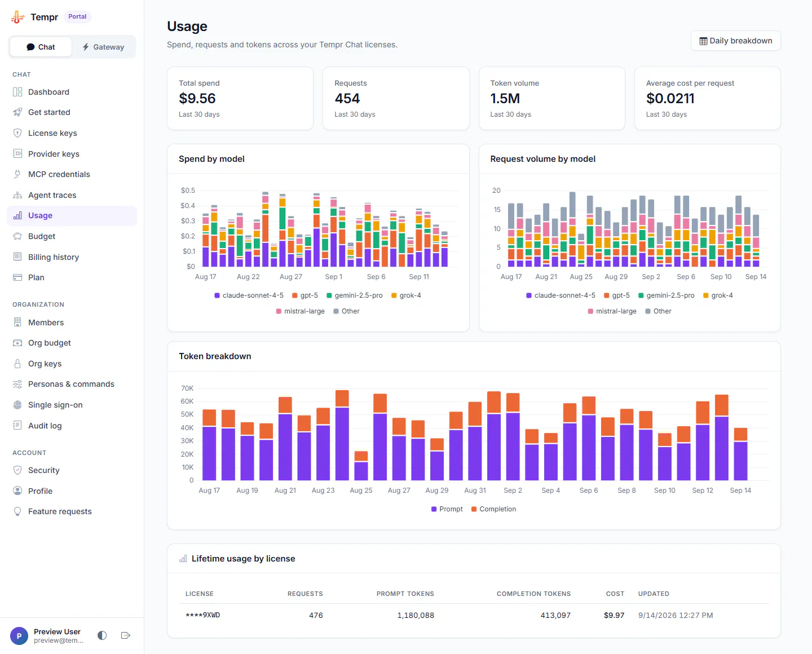Click gpt-5 swatch in Request volume legend

point(607,295)
